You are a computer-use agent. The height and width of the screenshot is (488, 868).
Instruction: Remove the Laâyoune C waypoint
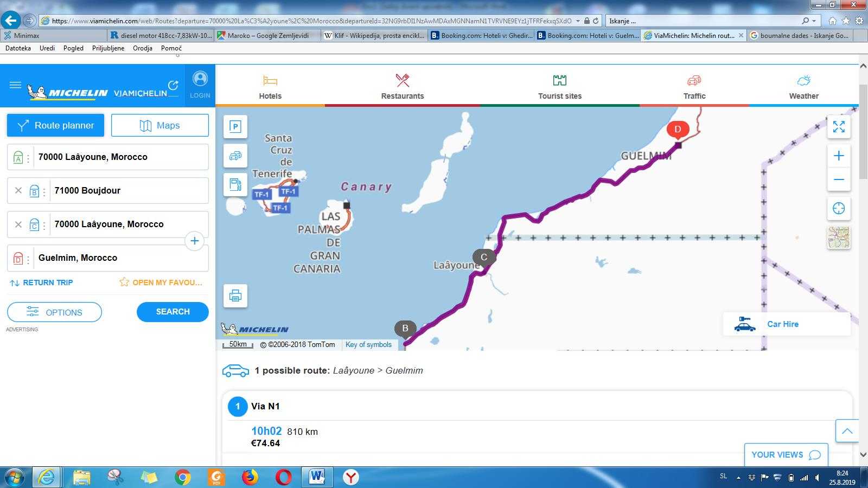18,224
